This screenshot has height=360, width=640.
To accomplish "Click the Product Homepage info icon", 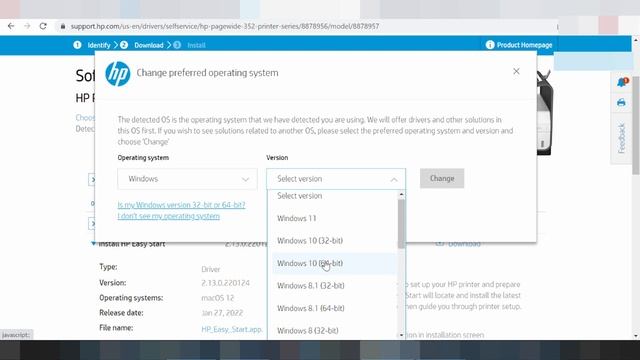I will coord(490,45).
